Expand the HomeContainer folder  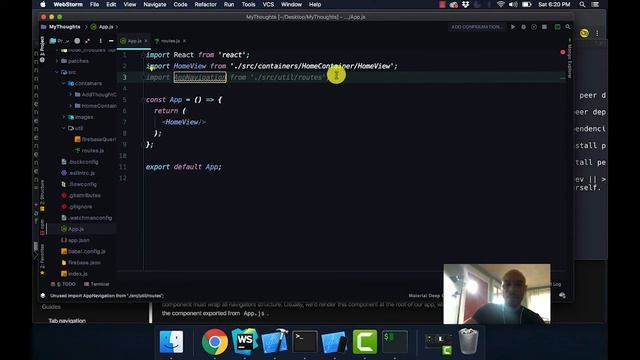coord(70,106)
